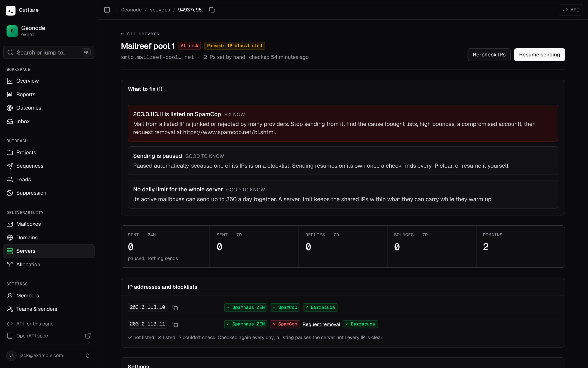Click the ⌘K shortcut hint
Viewport: 588px width, 368px height.
pos(86,52)
